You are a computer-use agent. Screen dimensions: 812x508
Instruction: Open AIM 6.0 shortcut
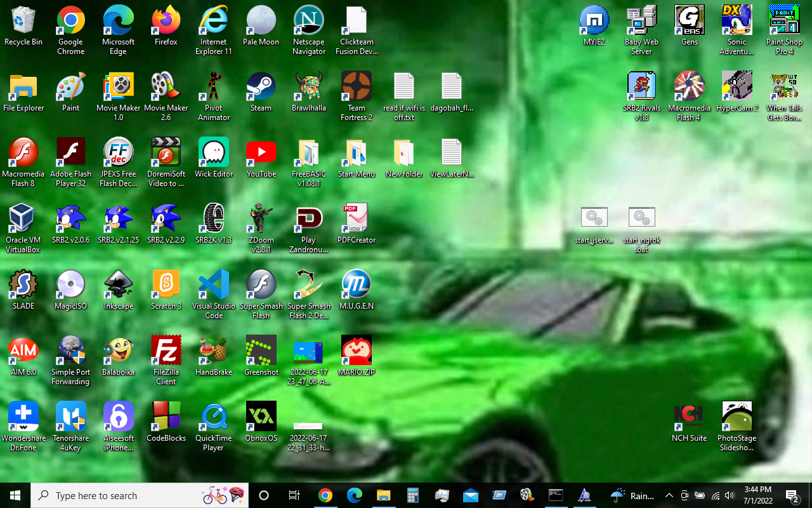(x=23, y=356)
